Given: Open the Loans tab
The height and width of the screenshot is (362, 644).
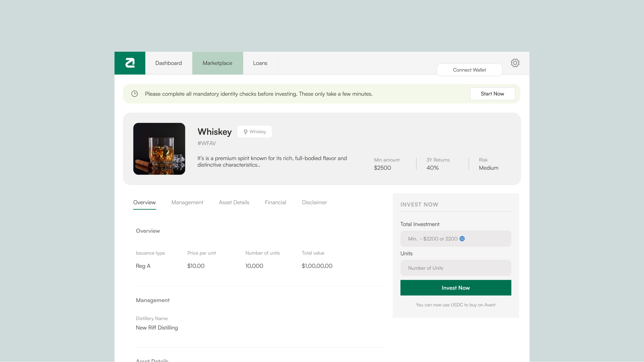Looking at the screenshot, I should (x=260, y=63).
